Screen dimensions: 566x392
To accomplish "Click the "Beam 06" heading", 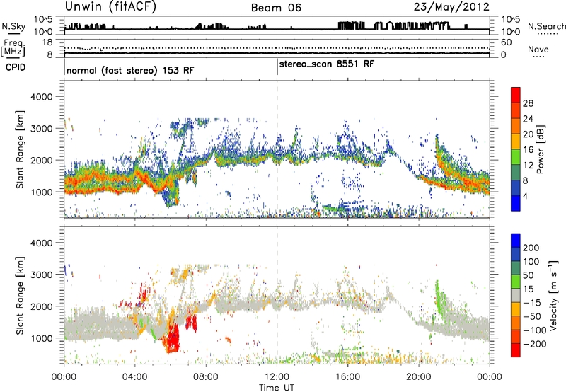I will click(276, 8).
